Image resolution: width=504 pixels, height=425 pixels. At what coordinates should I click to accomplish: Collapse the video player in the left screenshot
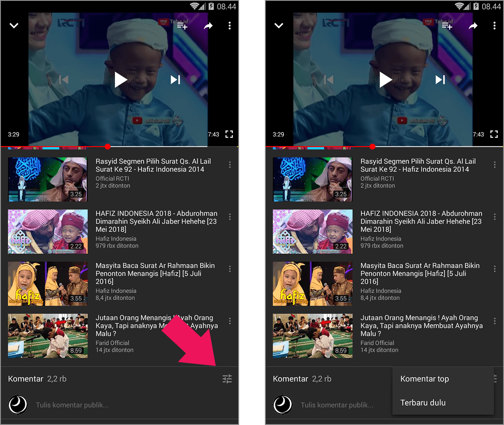(14, 26)
